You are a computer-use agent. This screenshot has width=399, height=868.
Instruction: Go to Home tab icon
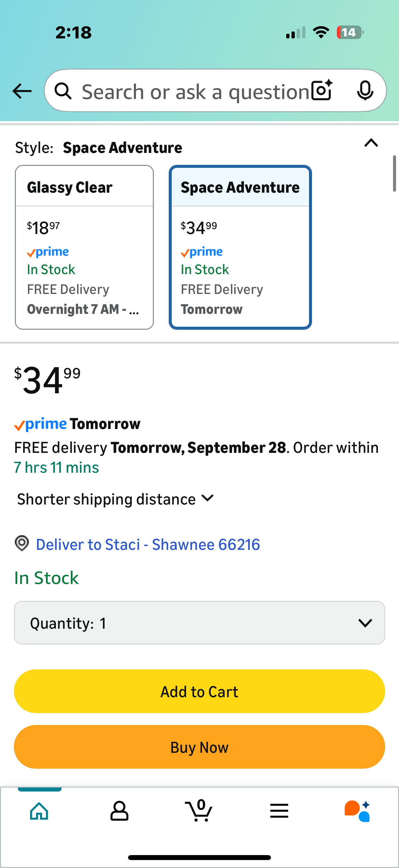pos(39,811)
